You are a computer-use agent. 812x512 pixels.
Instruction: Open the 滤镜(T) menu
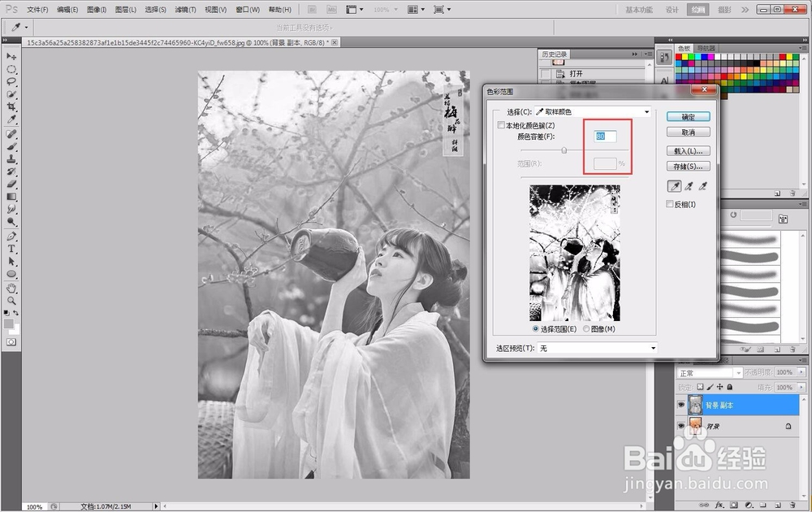185,9
